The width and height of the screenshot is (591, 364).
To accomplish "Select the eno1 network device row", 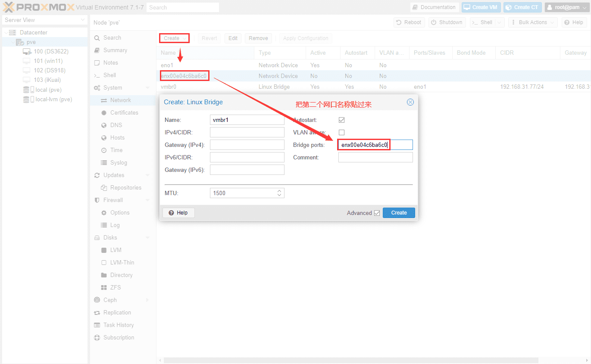I will pos(373,65).
